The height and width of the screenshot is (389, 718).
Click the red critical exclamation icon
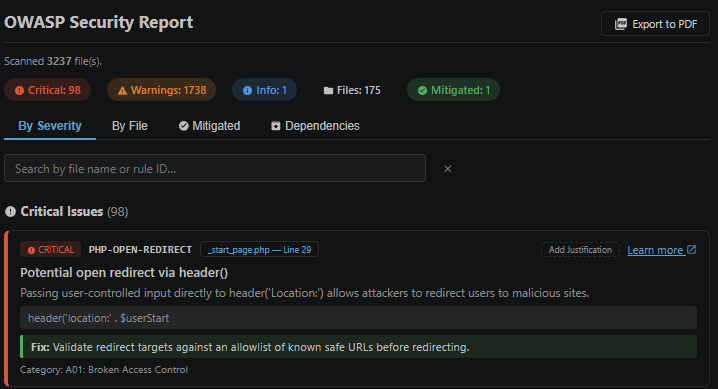pyautogui.click(x=19, y=91)
